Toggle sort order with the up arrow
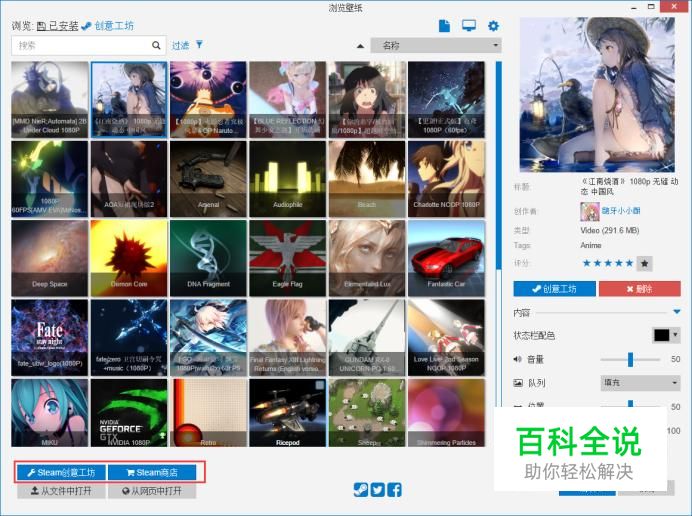 [361, 45]
